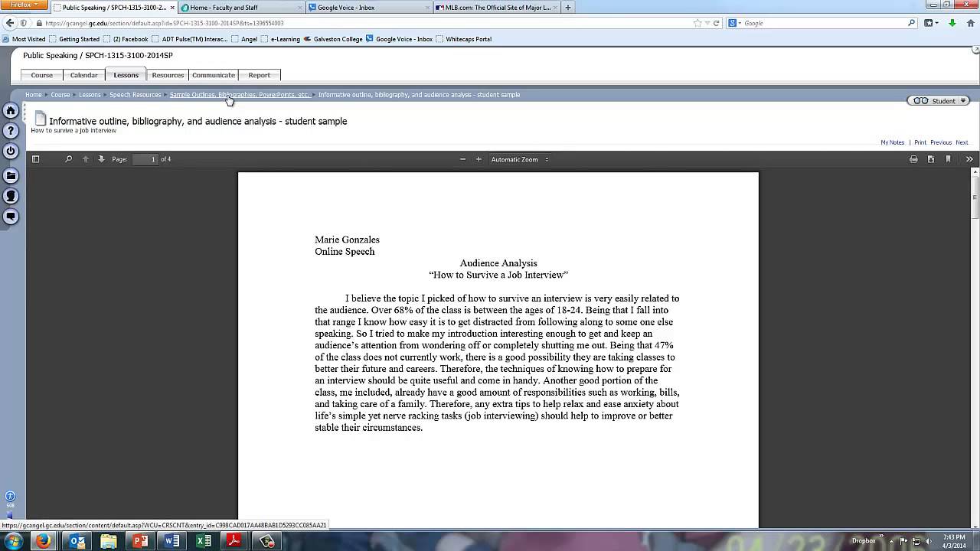
Task: Open the Galveston College bookmark
Action: coord(333,39)
